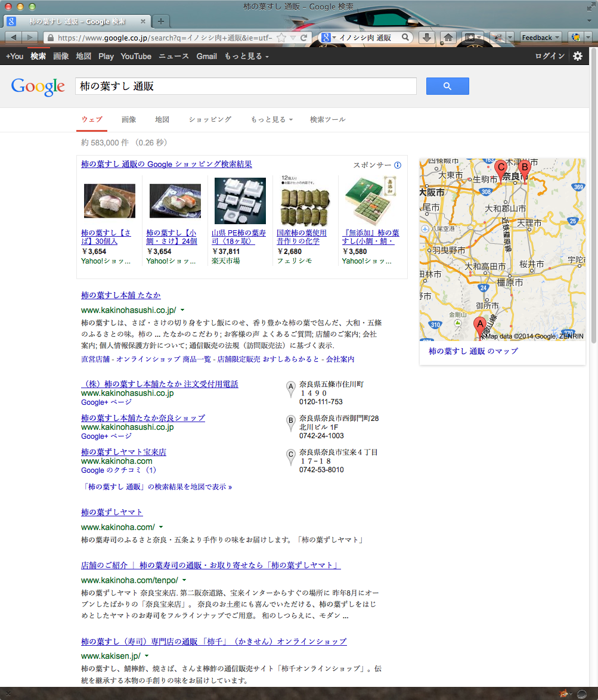Open the bookmarks menu toolbar button

tap(472, 38)
